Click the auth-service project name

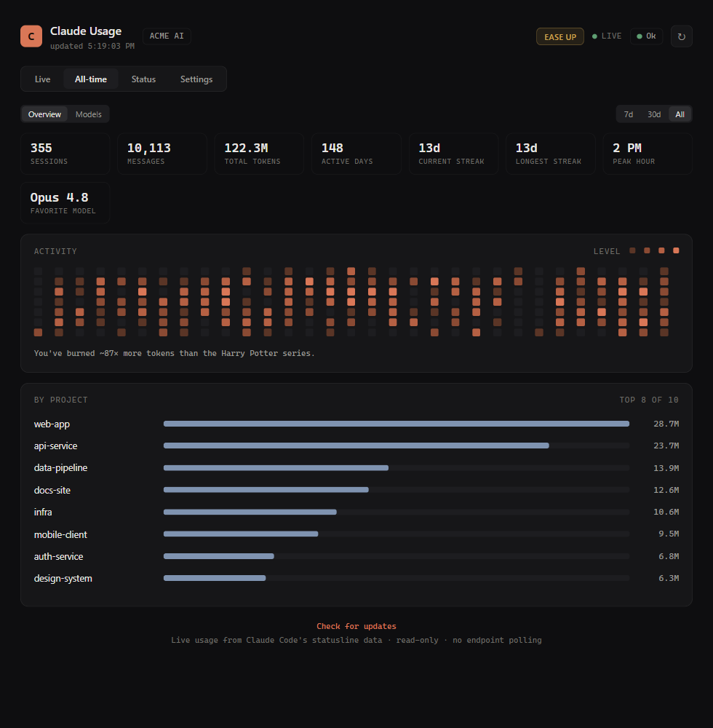(58, 556)
